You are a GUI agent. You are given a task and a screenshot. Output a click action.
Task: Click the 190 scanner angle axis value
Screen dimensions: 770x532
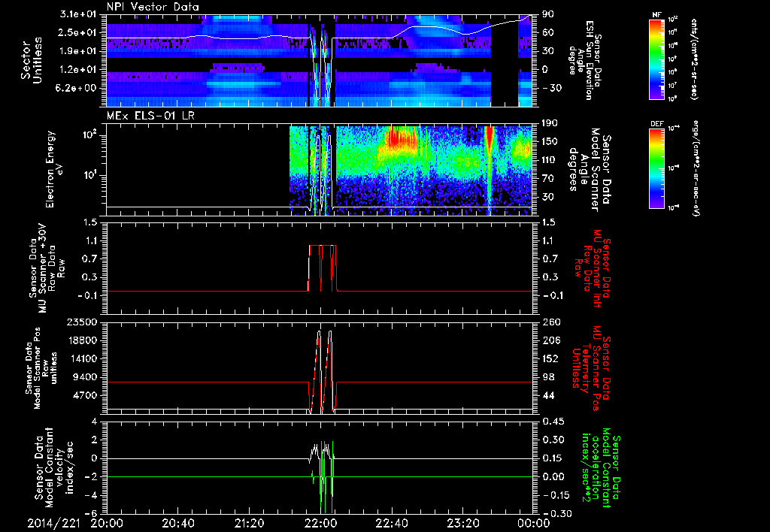[x=548, y=123]
